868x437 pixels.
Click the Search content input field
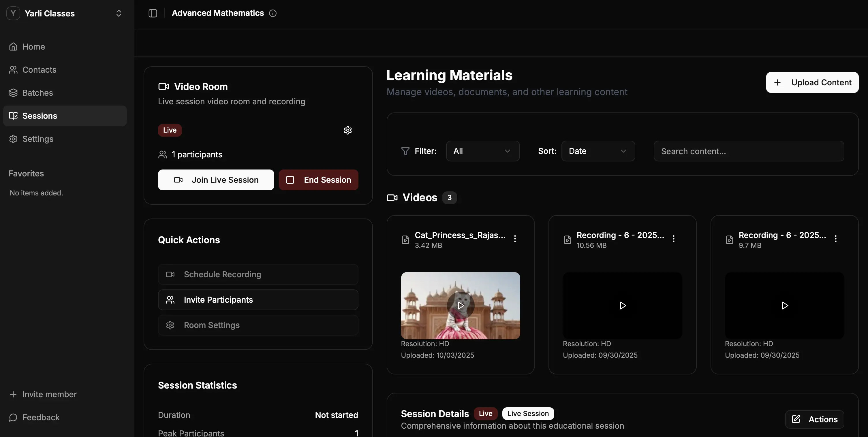pyautogui.click(x=748, y=151)
